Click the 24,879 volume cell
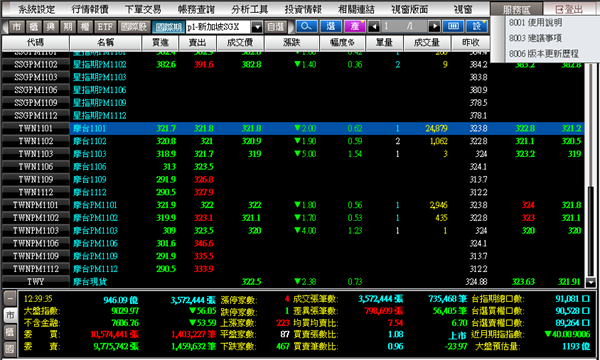The image size is (600, 360). click(x=436, y=129)
